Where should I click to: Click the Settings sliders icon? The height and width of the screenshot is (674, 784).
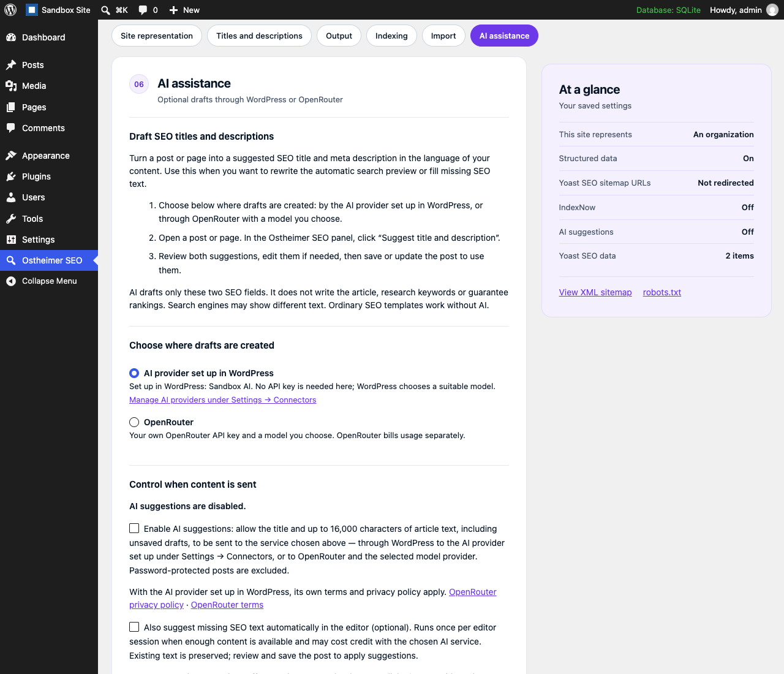point(11,240)
